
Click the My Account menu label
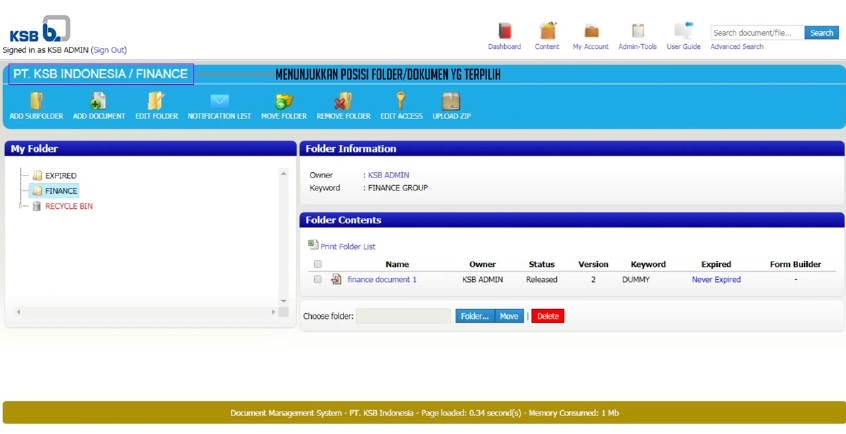pyautogui.click(x=591, y=46)
